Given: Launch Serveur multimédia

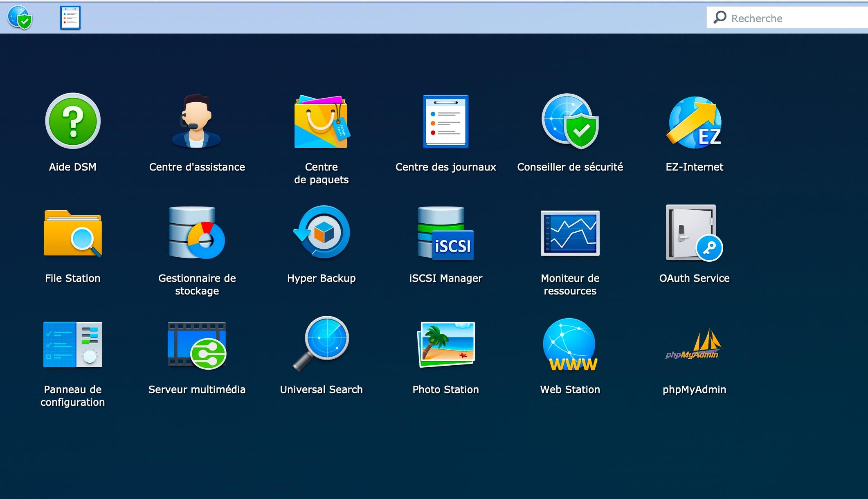Looking at the screenshot, I should pyautogui.click(x=197, y=344).
